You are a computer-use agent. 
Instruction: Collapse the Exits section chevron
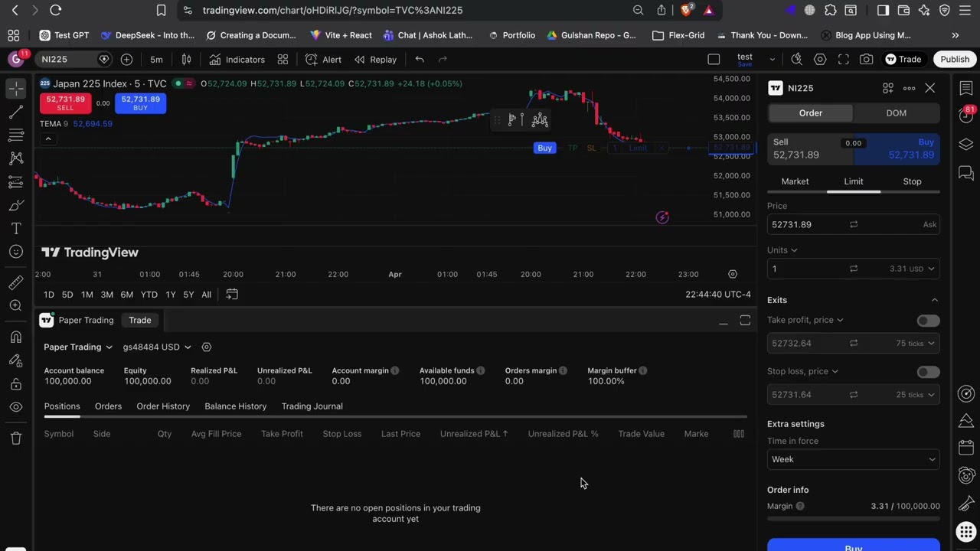tap(934, 300)
